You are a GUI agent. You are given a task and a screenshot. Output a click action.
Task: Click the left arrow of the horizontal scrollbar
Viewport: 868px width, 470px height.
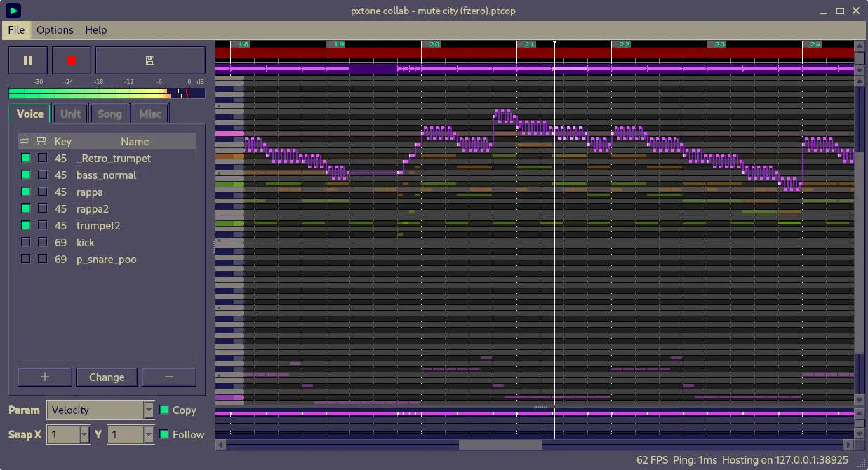pos(220,445)
